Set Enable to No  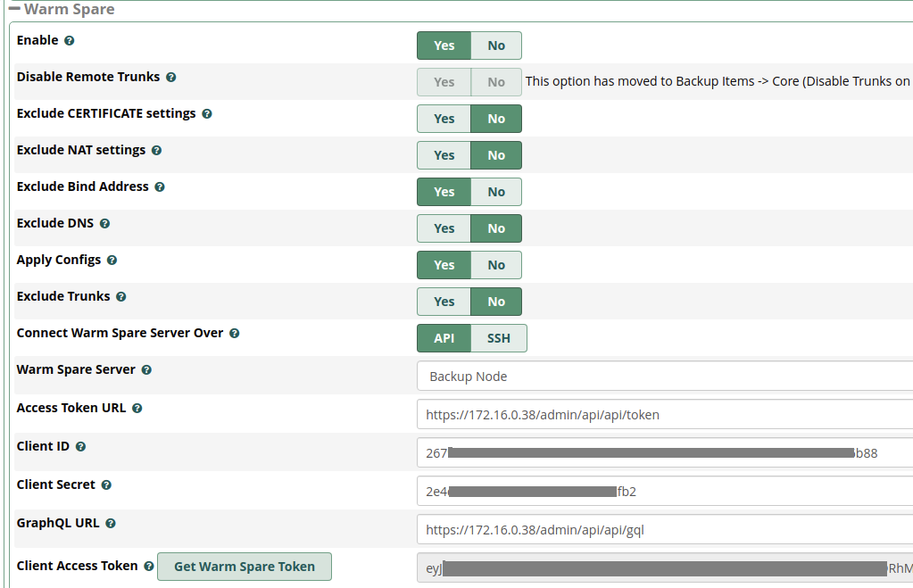click(x=496, y=46)
